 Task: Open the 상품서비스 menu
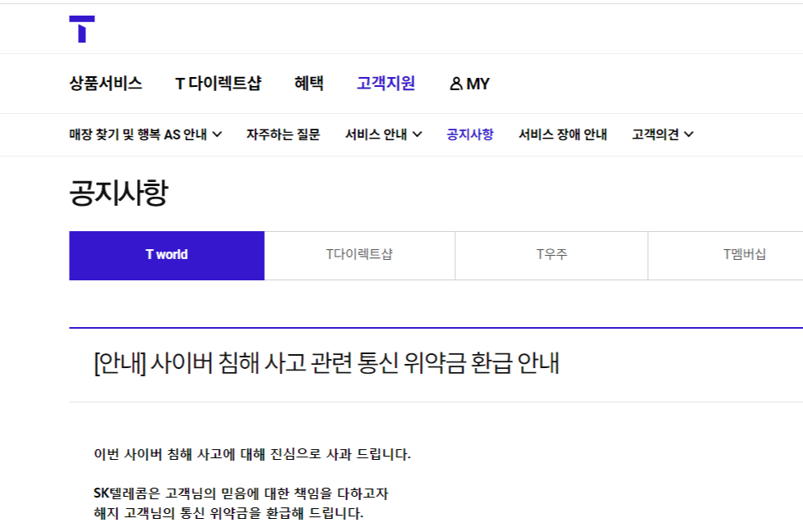point(106,84)
